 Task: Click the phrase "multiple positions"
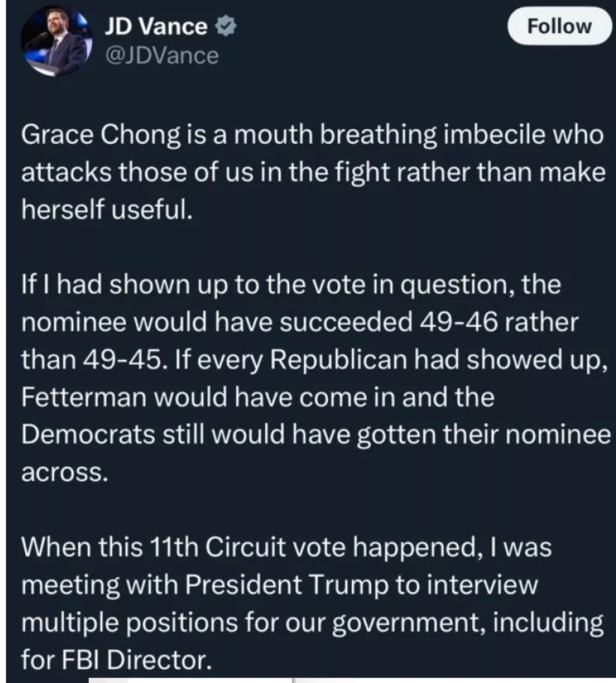[x=130, y=622]
